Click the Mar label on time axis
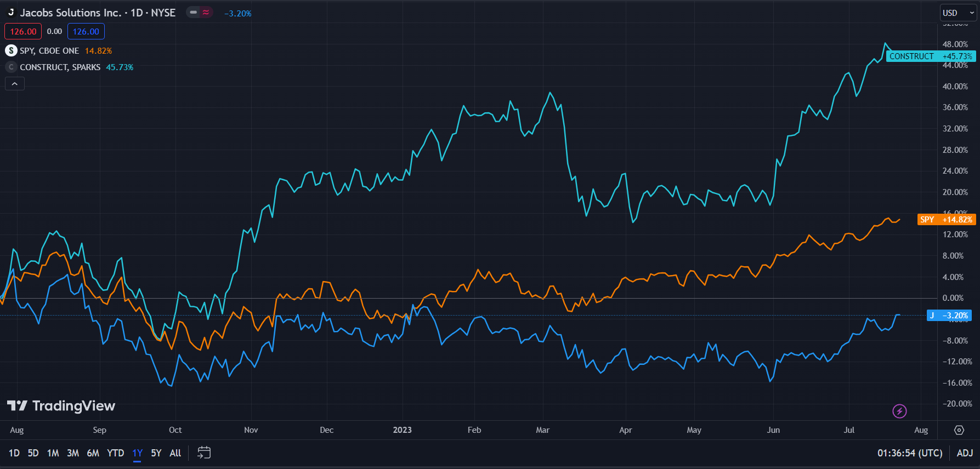The height and width of the screenshot is (469, 980). [542, 430]
